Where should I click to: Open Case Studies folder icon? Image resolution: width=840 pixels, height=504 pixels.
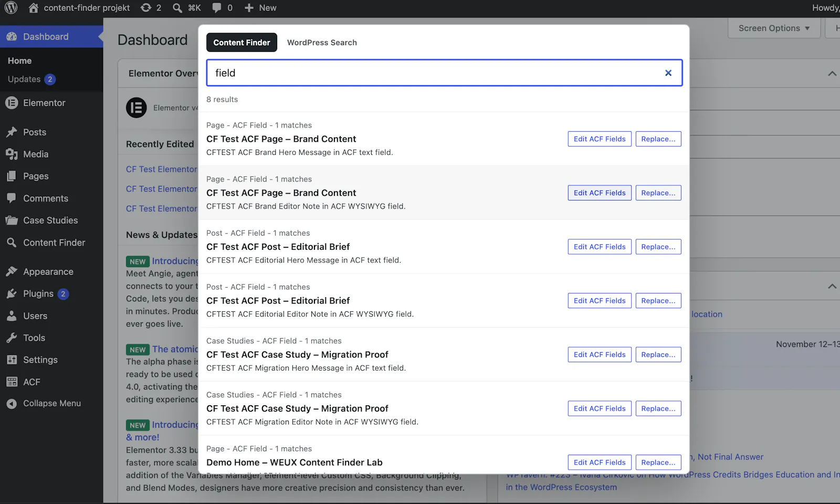tap(12, 220)
